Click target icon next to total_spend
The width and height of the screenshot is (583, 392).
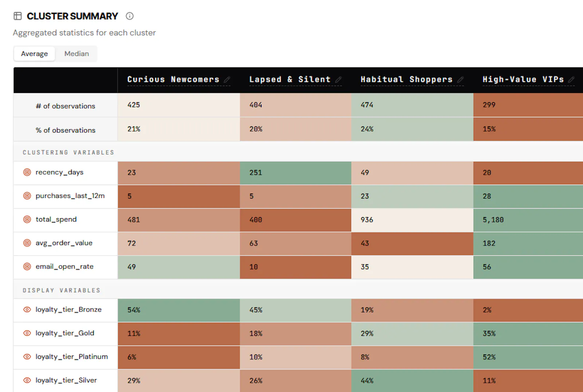27,219
